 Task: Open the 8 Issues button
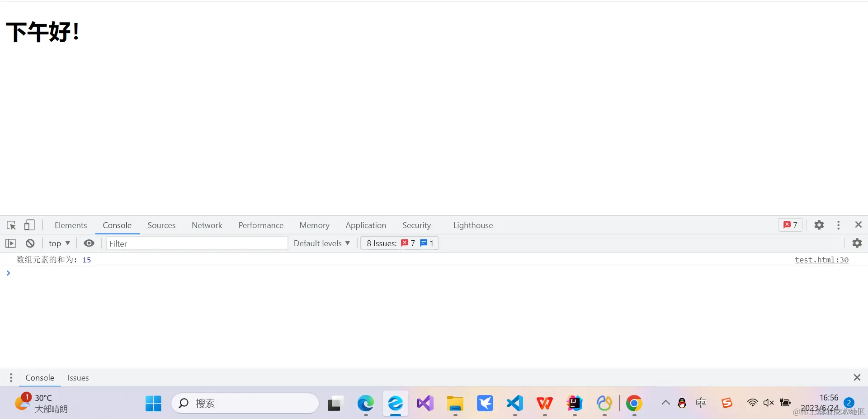tap(400, 243)
